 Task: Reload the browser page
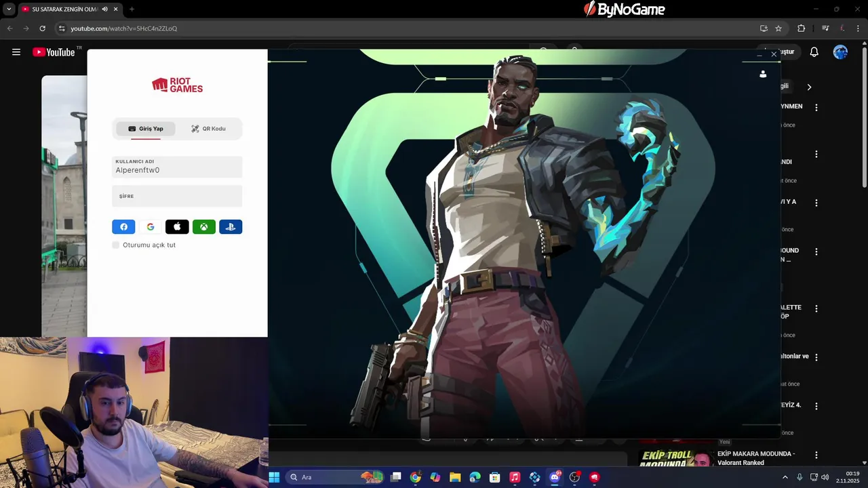click(x=42, y=28)
